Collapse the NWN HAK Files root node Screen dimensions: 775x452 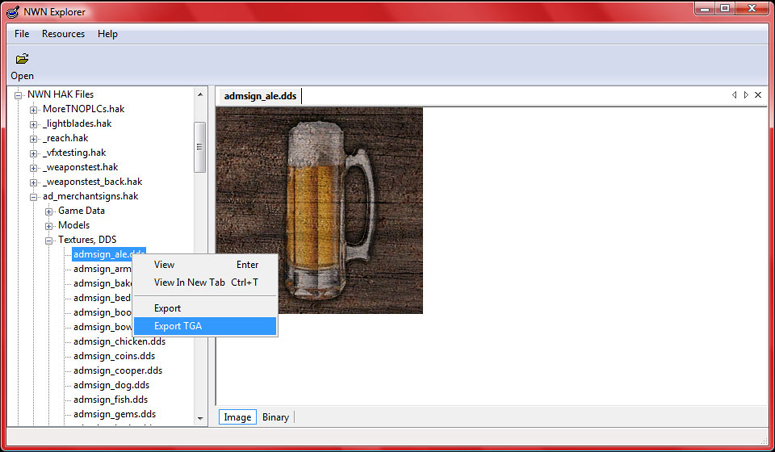pyautogui.click(x=18, y=95)
